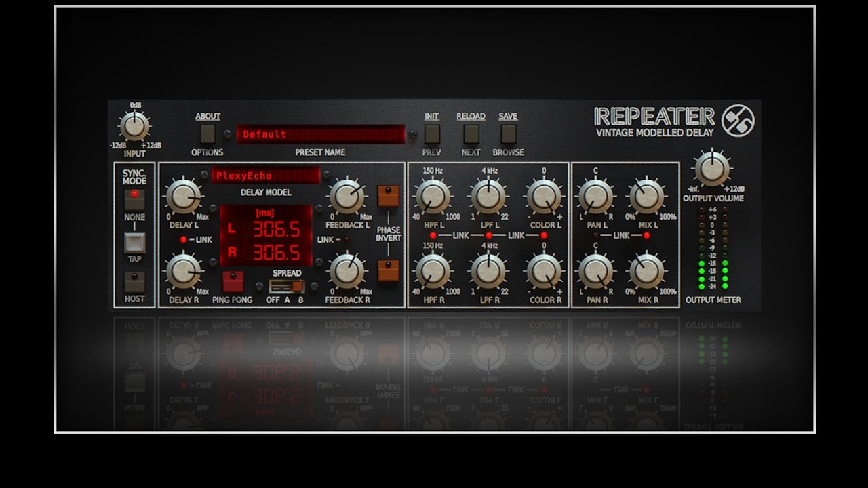This screenshot has width=868, height=488.
Task: Click the PAN L knob
Action: [595, 197]
